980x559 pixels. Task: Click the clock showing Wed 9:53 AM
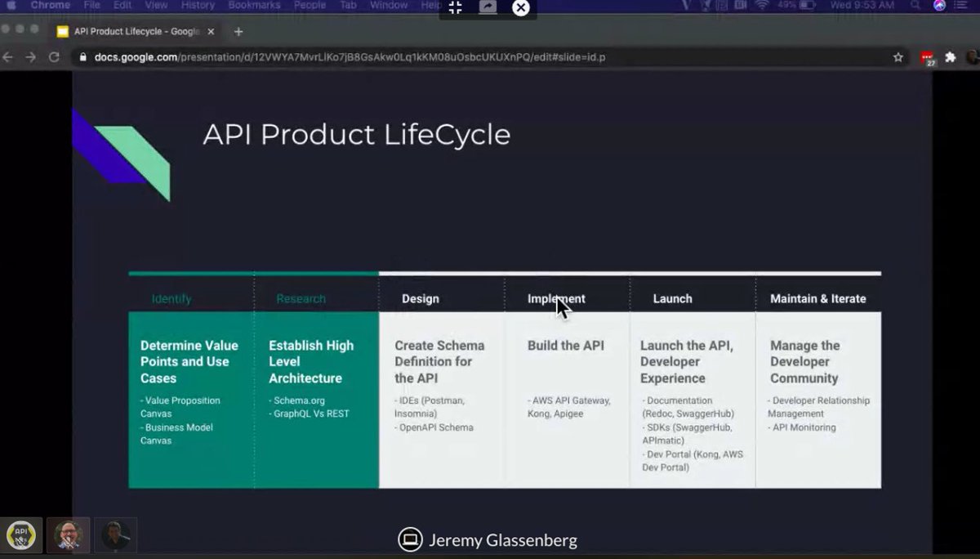pyautogui.click(x=862, y=5)
